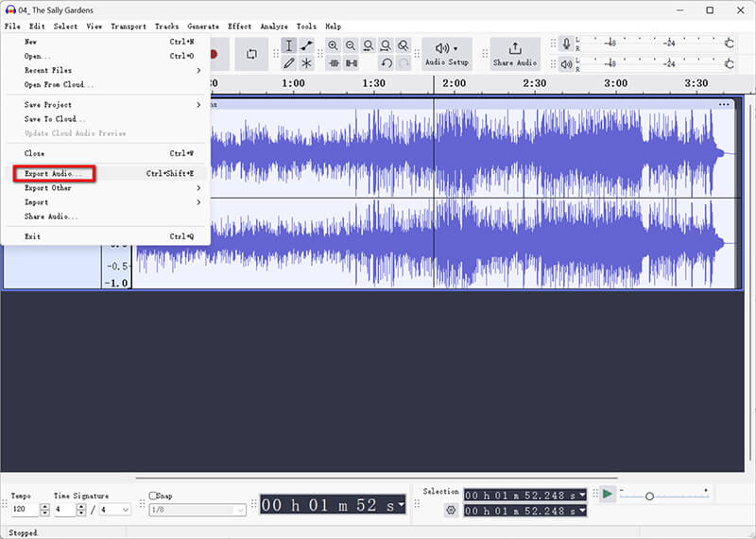Choose Open... from File menu

coord(111,56)
